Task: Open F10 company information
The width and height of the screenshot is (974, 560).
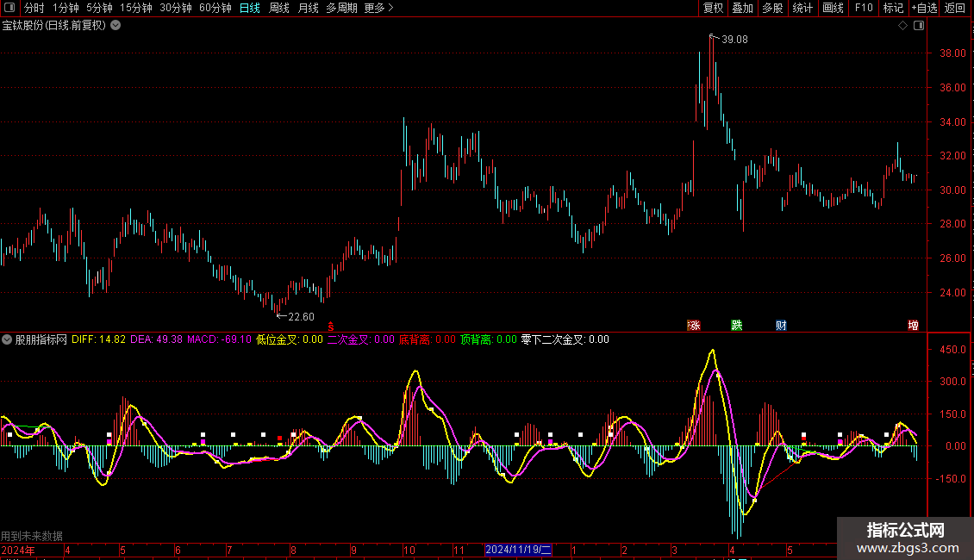Action: coord(864,8)
